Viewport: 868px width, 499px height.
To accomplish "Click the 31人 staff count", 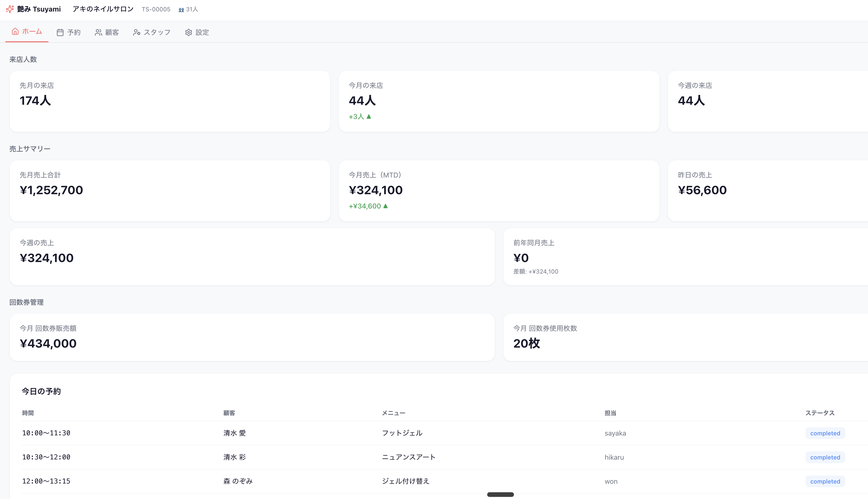I will (192, 9).
